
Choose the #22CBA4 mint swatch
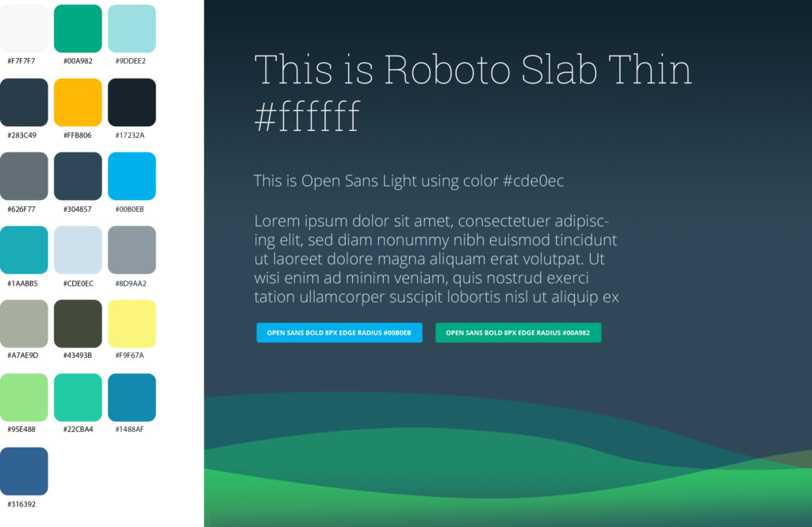pyautogui.click(x=78, y=398)
